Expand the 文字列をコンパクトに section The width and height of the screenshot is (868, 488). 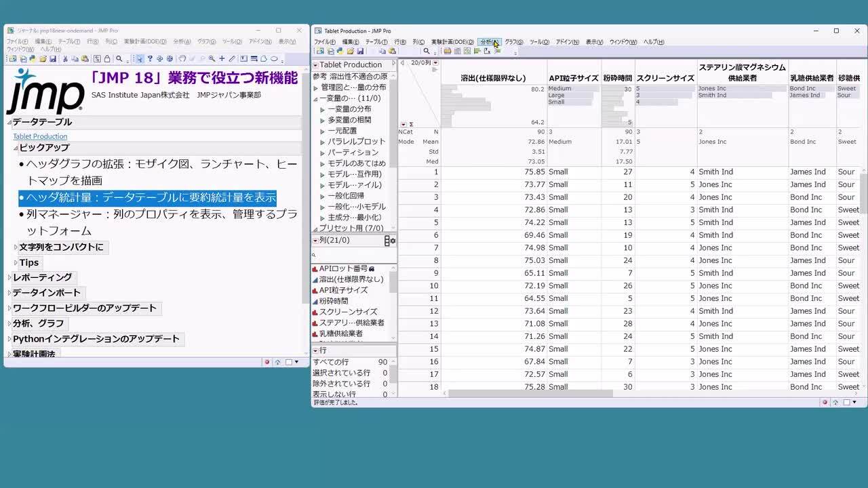tap(16, 247)
